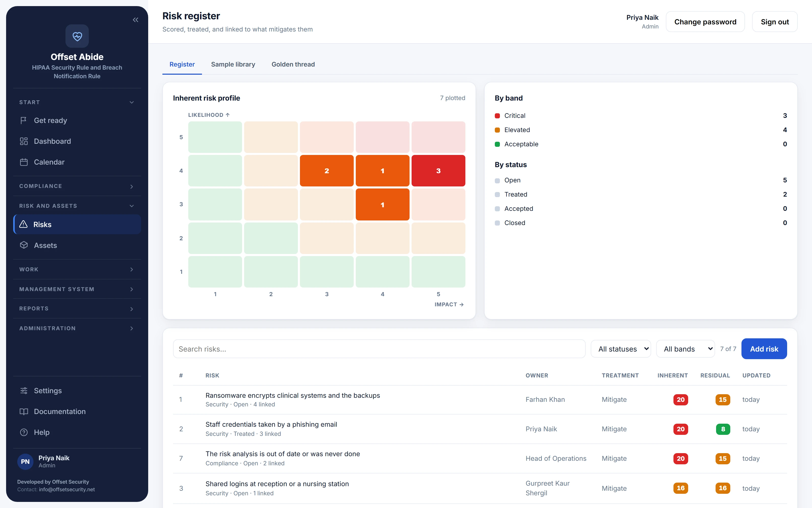
Task: Open the Help question-mark icon
Action: (x=24, y=432)
